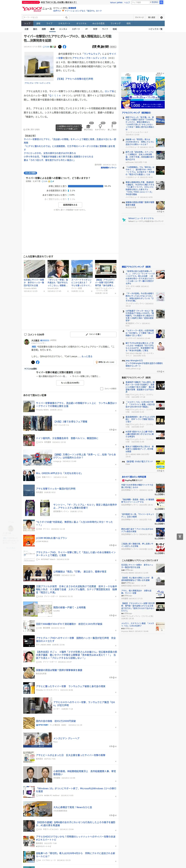
Task: Click the 結果詳細をみる button
Action: (x=70, y=205)
